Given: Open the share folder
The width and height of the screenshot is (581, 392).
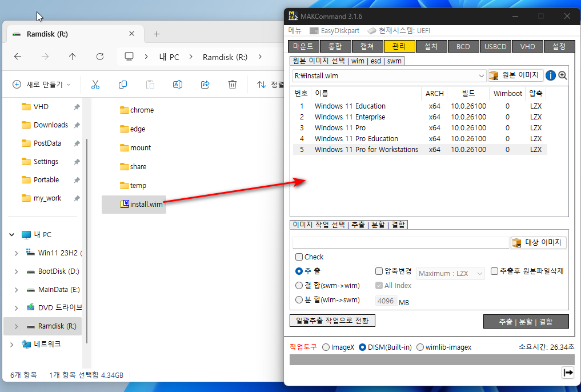Looking at the screenshot, I should coord(133,167).
